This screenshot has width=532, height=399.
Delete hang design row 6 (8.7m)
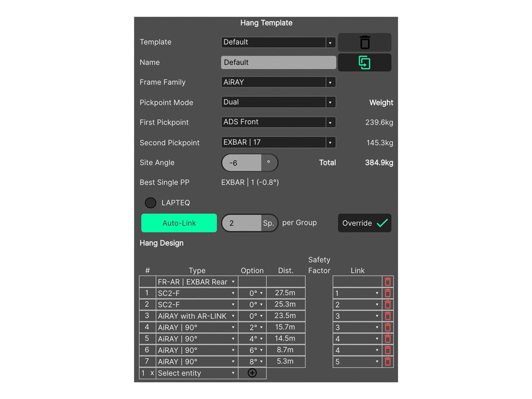387,350
